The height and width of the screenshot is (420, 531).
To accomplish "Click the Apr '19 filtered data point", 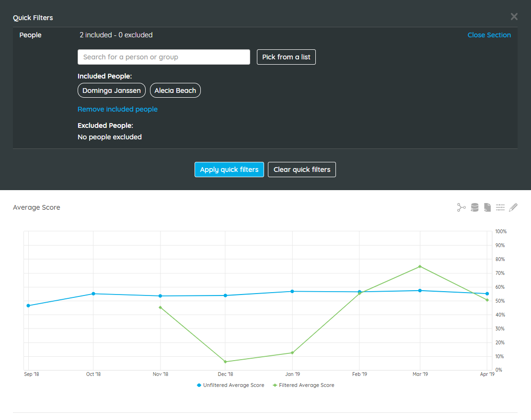I will tap(487, 300).
